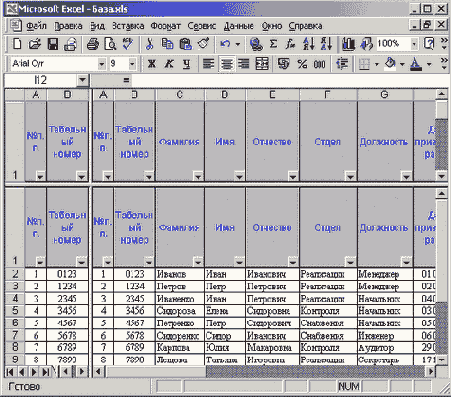Click the AutoSum sigma icon

[x=273, y=44]
